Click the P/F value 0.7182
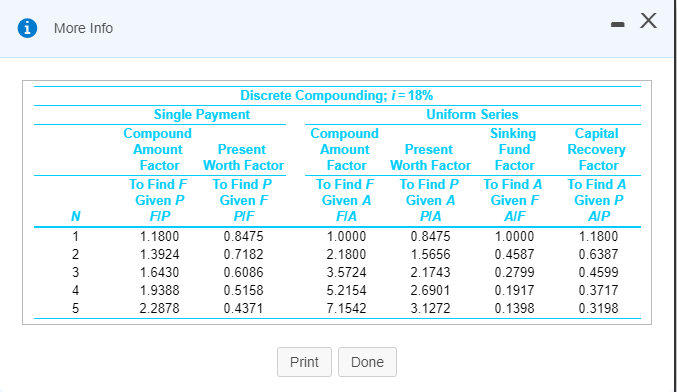Viewport: 677px width, 392px height. 244,254
